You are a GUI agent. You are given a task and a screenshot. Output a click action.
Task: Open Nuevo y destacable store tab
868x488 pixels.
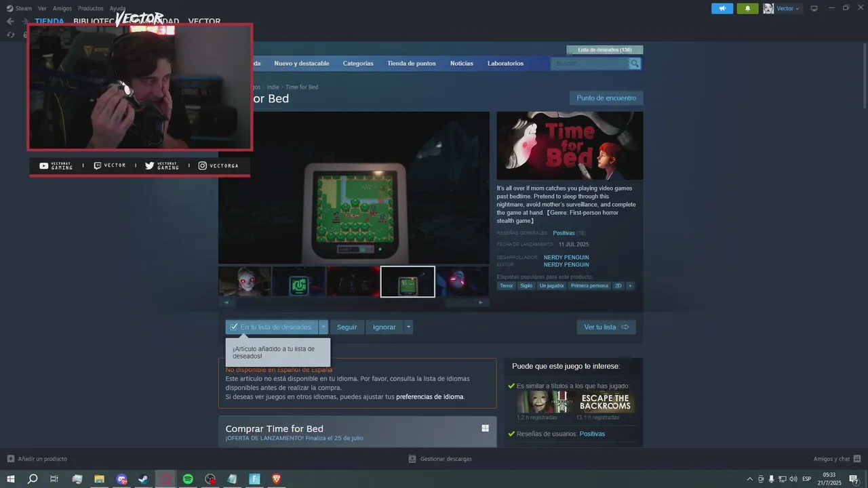[302, 63]
